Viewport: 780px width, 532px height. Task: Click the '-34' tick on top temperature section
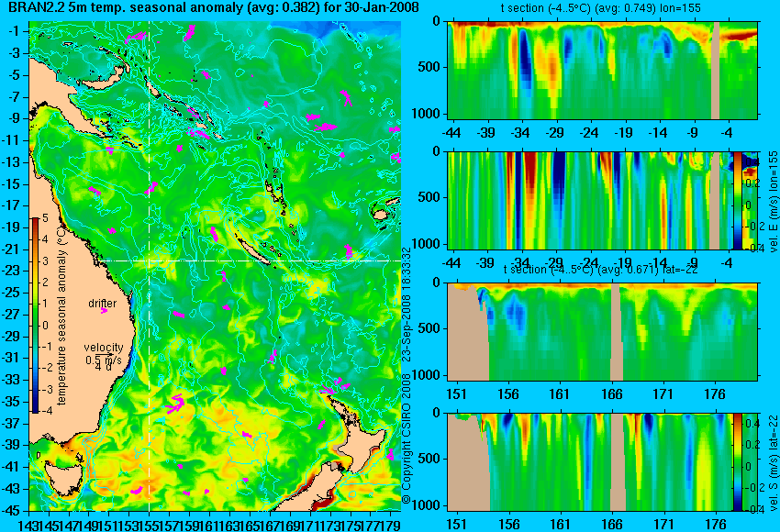520,133
